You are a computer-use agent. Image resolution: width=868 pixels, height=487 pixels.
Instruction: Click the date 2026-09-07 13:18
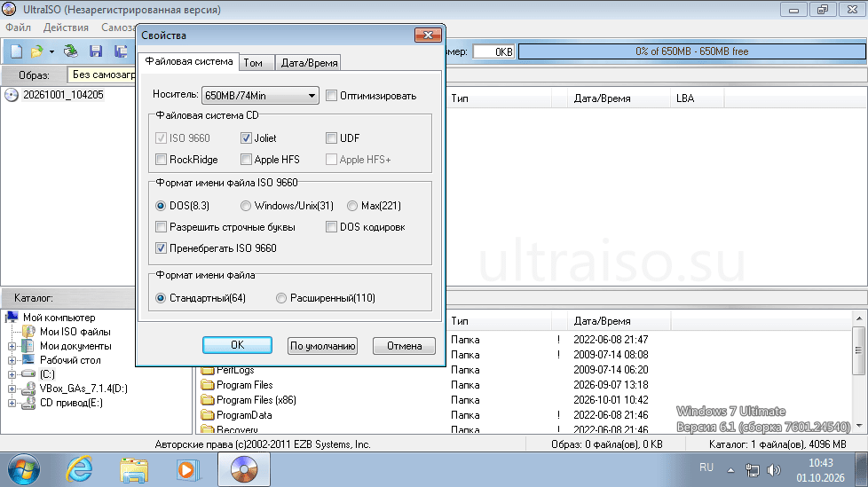point(611,385)
